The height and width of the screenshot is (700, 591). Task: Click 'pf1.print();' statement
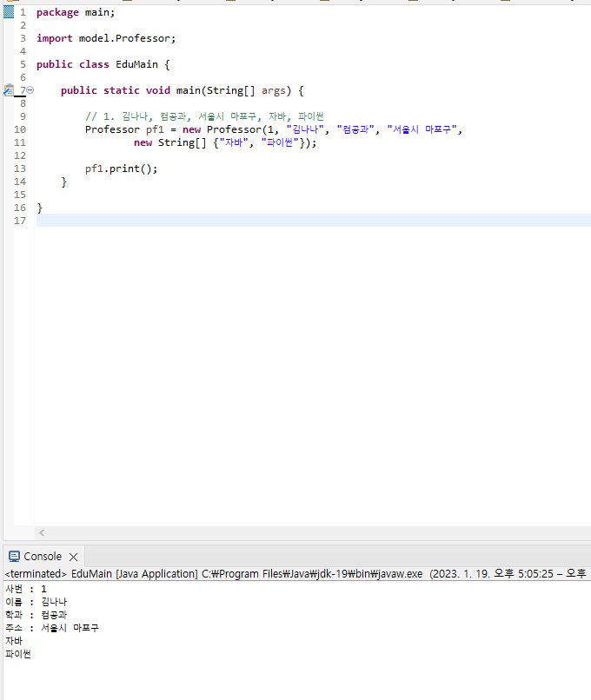click(x=122, y=168)
